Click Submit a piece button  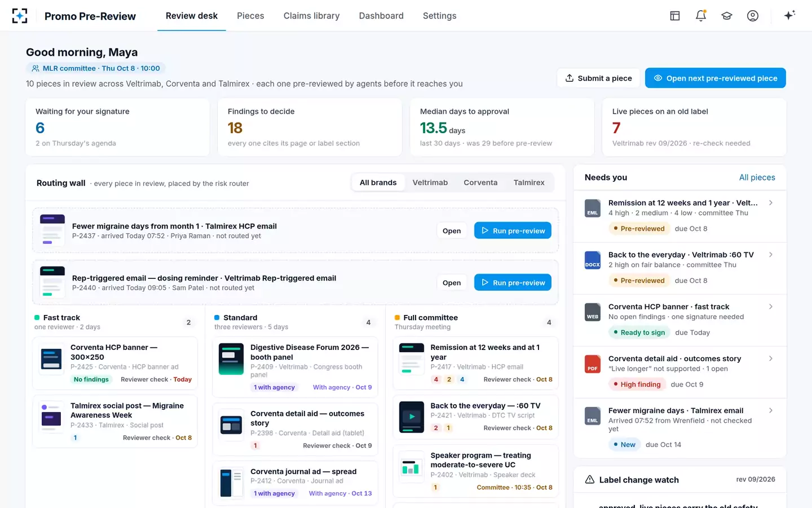tap(598, 78)
